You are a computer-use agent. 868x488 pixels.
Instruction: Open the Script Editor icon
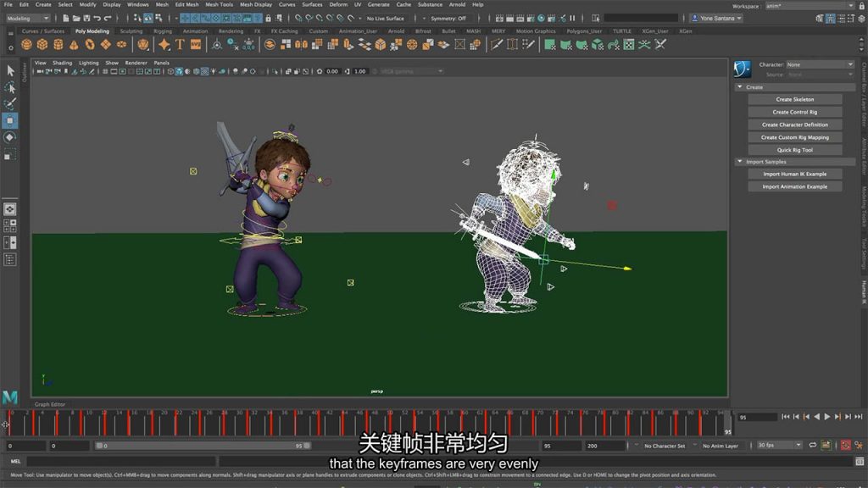(x=860, y=461)
